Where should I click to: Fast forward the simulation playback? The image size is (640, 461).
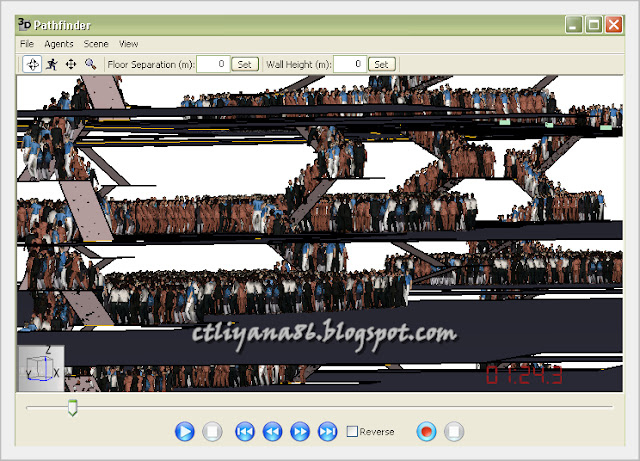point(300,432)
